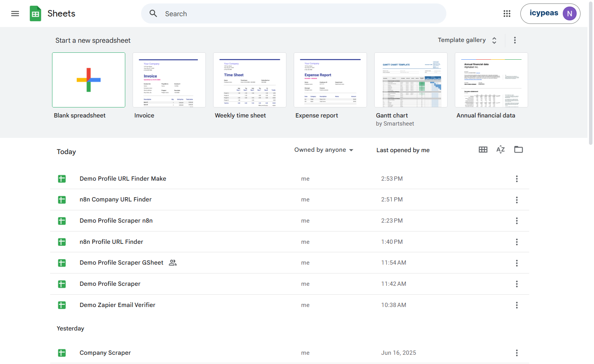Open n8n Profile URL Finder spreadsheet
Viewport: 594px width, 364px height.
[x=289, y=242]
